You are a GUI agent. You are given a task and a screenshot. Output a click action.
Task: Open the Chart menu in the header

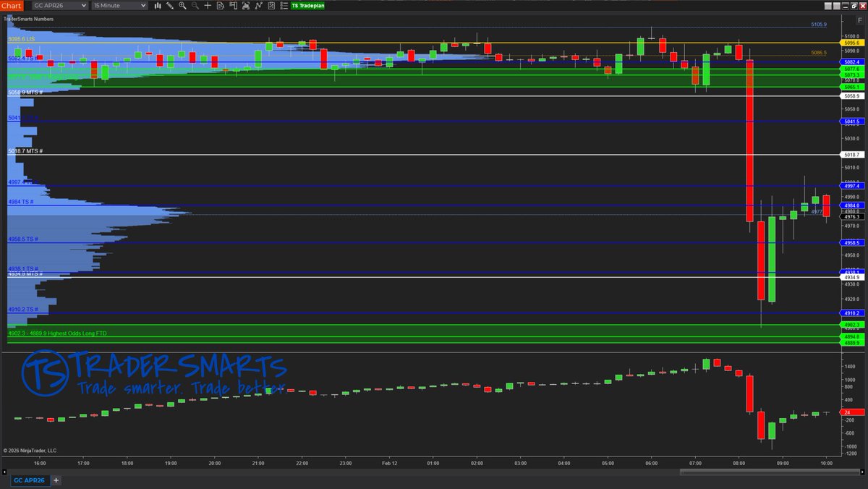10,5
